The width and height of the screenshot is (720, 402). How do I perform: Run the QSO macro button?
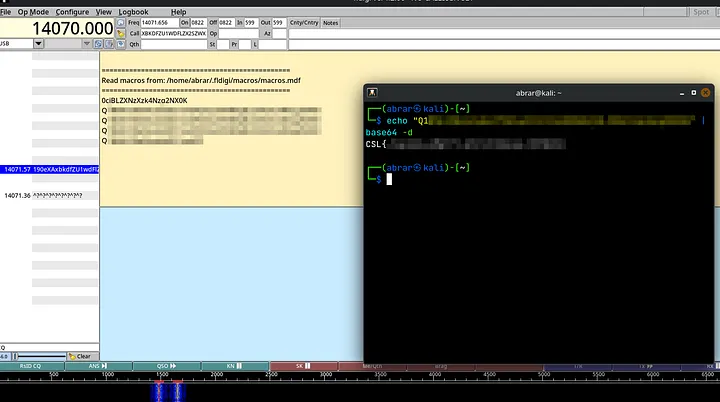pos(167,366)
